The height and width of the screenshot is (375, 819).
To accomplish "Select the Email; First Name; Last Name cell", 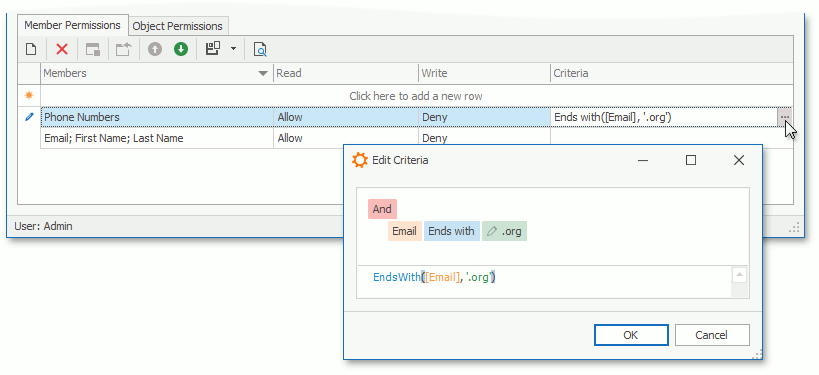I will point(157,138).
